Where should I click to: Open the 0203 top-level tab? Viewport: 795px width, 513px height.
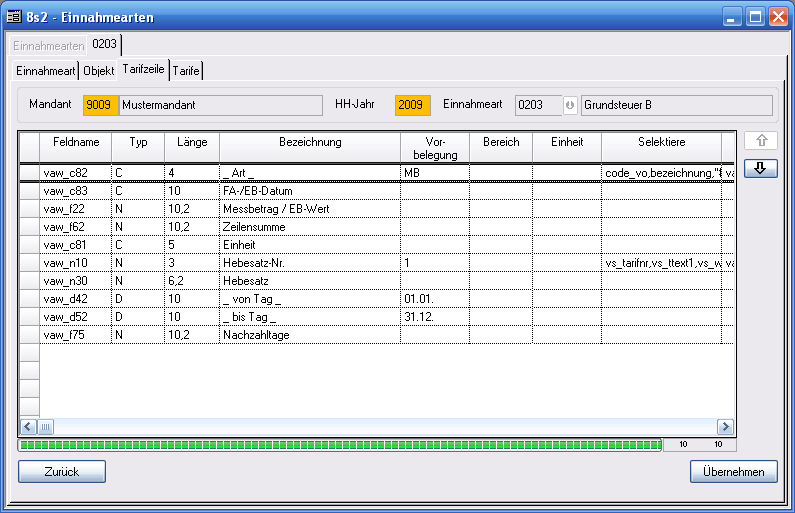pyautogui.click(x=105, y=45)
